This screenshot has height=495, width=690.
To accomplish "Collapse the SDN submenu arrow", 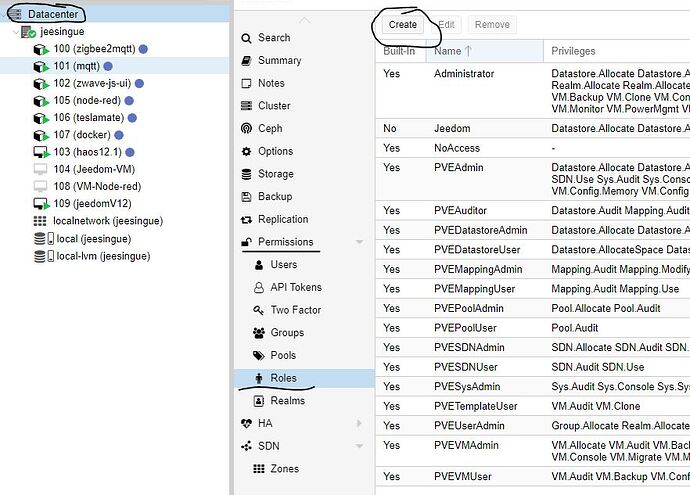I will pyautogui.click(x=360, y=446).
